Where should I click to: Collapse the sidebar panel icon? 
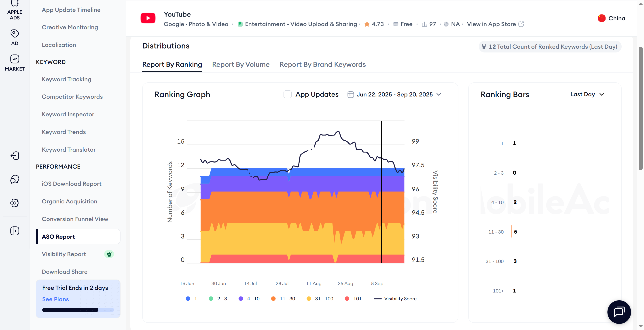[x=15, y=231]
